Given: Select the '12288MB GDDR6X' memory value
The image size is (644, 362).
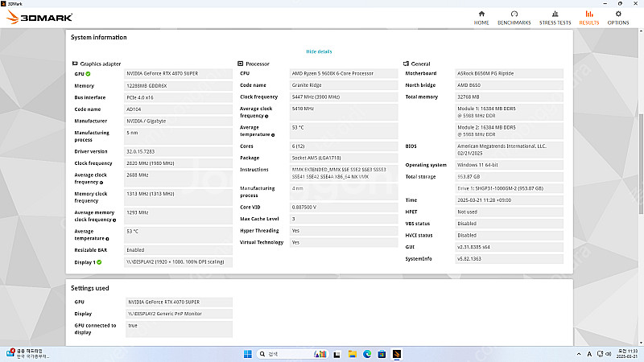Looking at the screenshot, I should click(x=178, y=86).
